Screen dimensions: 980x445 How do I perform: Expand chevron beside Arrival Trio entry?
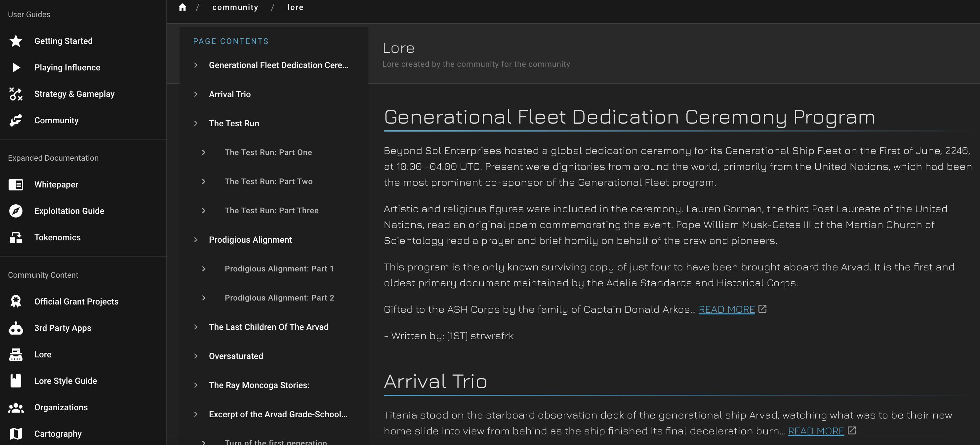(x=195, y=94)
